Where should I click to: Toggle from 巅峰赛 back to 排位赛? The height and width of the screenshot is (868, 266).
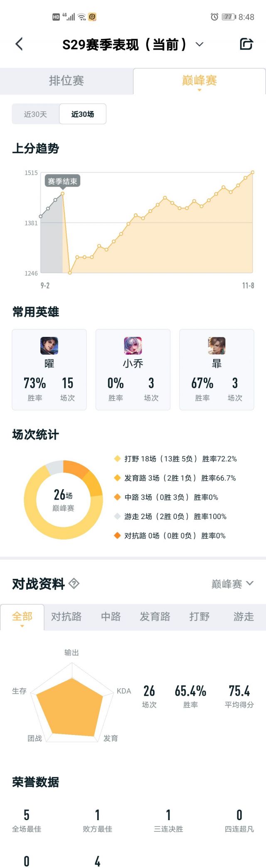point(66,82)
